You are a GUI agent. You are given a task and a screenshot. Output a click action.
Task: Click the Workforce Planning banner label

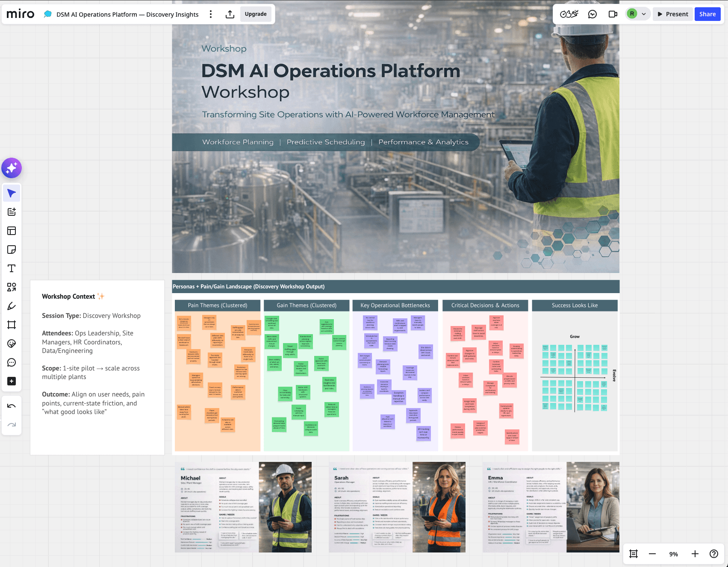point(238,142)
